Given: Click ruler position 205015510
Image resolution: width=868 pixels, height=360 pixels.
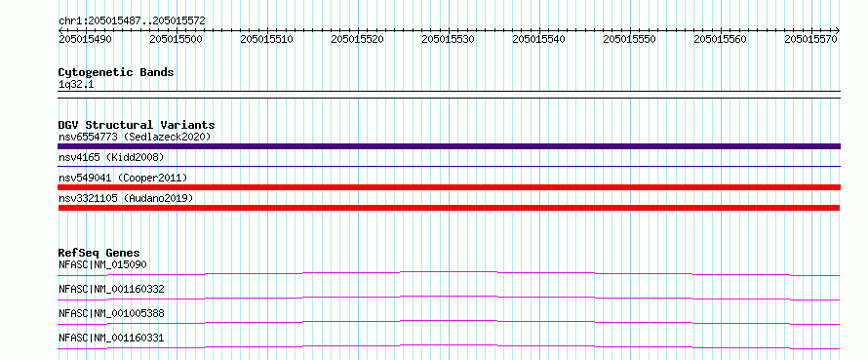Looking at the screenshot, I should [267, 39].
